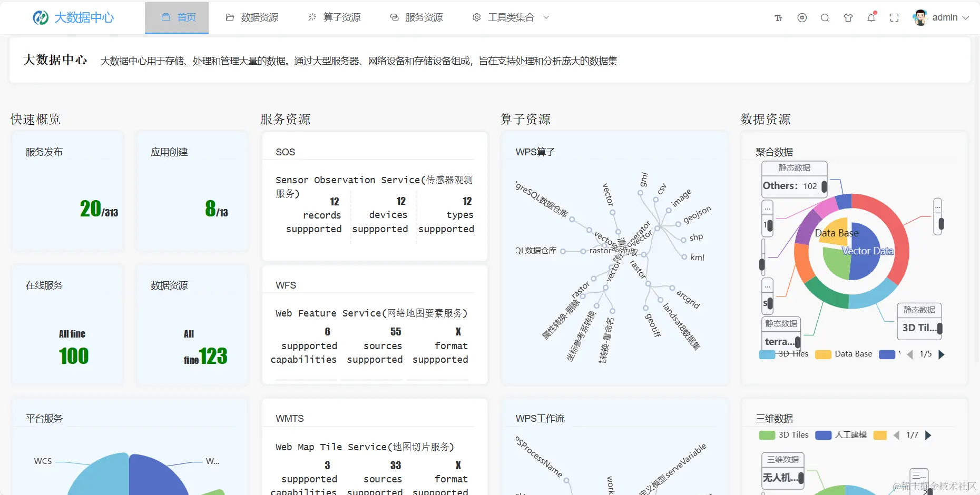View notifications via the bell icon
The image size is (980, 495).
click(871, 17)
